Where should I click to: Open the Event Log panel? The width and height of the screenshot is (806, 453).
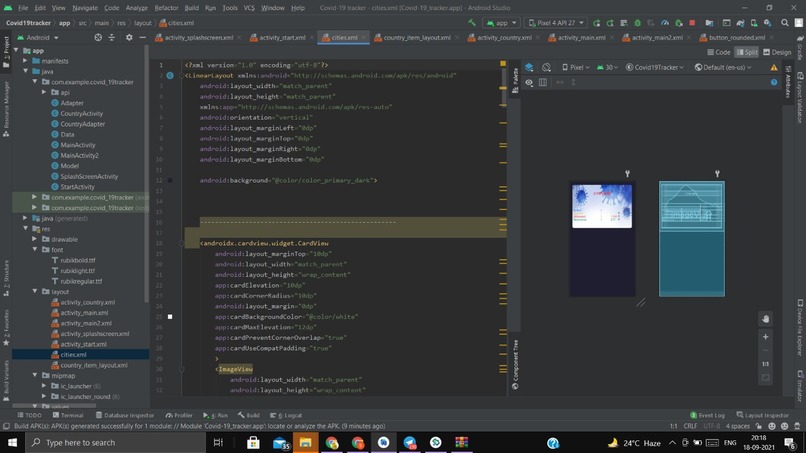tap(708, 415)
